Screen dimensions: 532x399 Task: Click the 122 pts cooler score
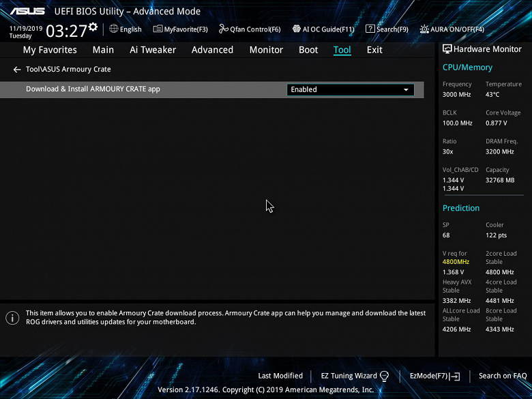pyautogui.click(x=496, y=235)
